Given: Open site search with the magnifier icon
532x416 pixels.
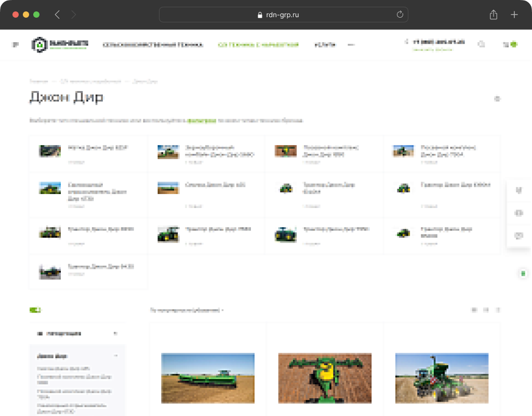Looking at the screenshot, I should 481,45.
